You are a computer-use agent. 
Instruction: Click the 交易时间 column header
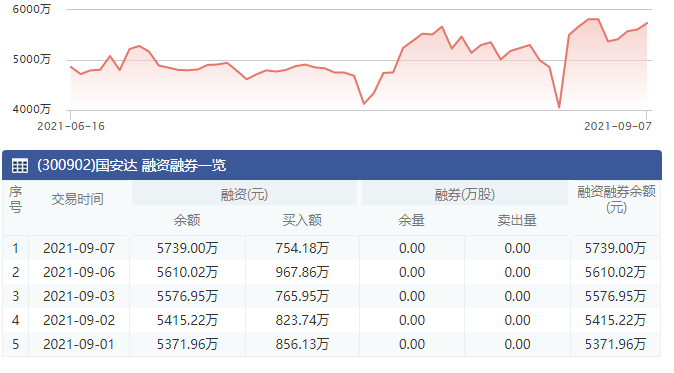point(77,199)
